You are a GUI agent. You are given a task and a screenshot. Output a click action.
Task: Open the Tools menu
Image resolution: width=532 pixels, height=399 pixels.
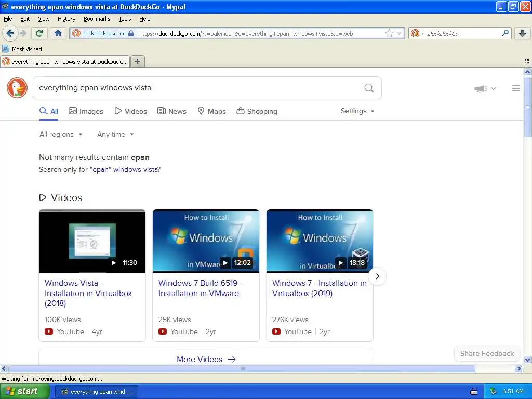coord(125,19)
